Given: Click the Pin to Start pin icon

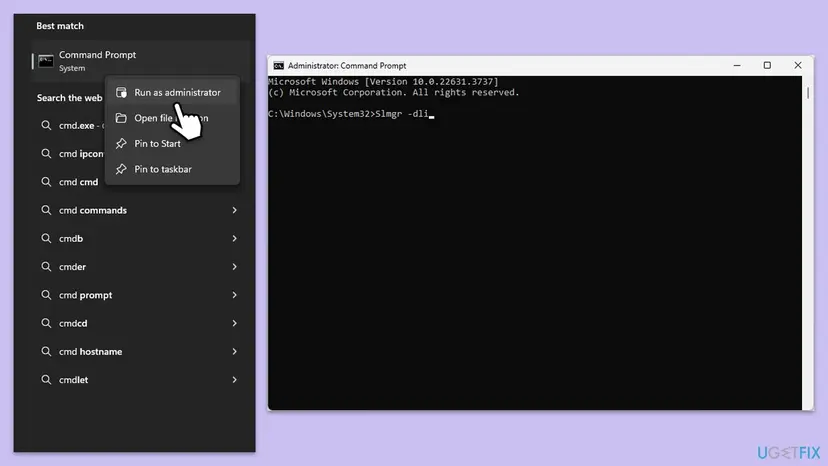Looking at the screenshot, I should pyautogui.click(x=121, y=144).
